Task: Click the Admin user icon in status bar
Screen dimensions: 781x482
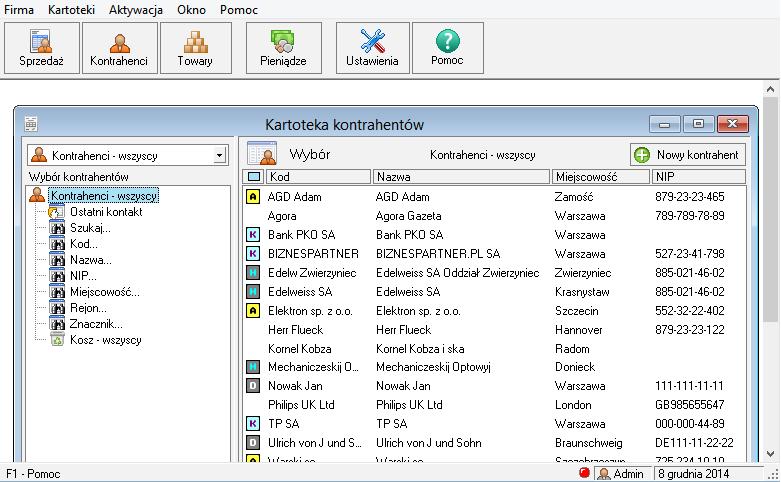Action: 604,474
